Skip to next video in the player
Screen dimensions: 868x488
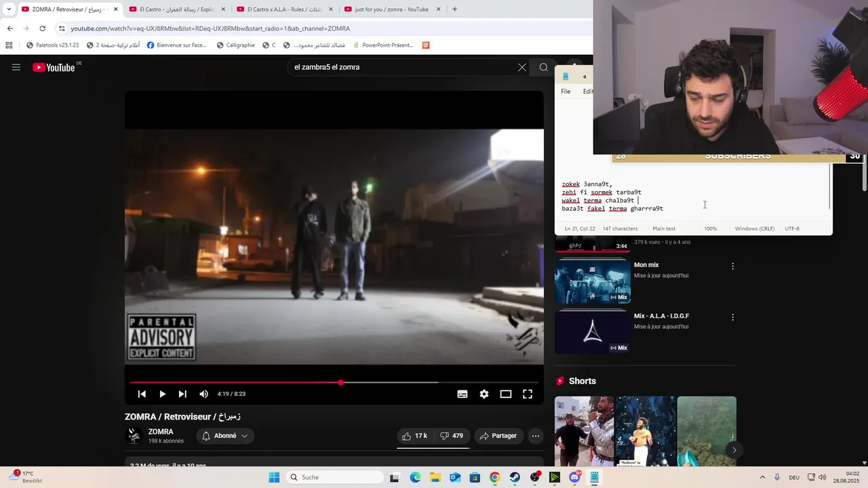pos(182,394)
